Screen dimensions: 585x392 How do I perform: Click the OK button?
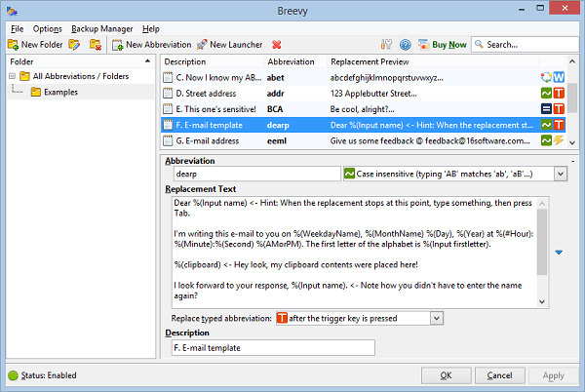[x=447, y=375]
